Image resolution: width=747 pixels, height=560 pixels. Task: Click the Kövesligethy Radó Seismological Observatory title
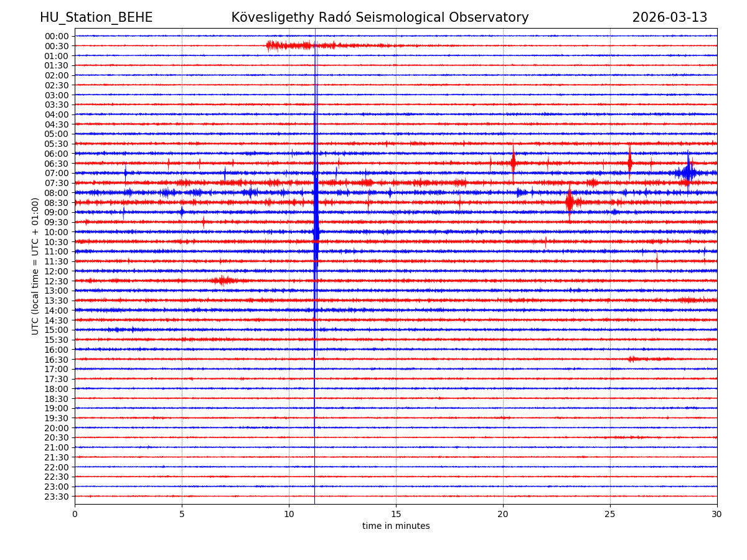pos(380,17)
